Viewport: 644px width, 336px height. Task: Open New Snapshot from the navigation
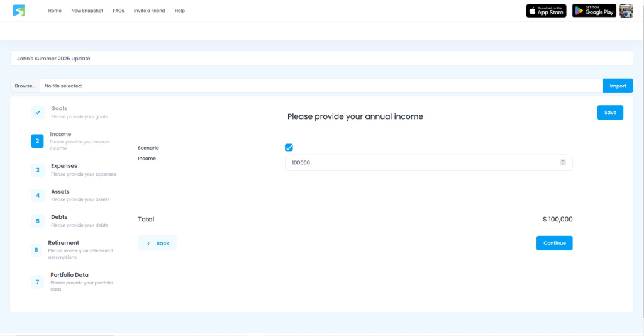(x=87, y=11)
